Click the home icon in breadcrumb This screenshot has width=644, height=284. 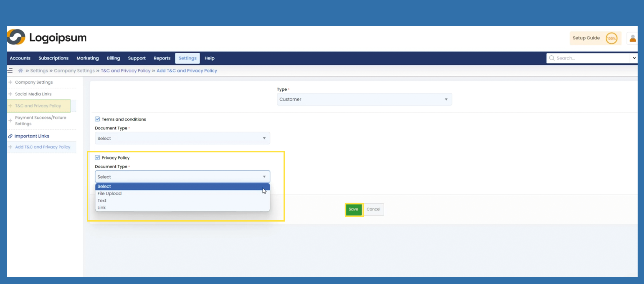pyautogui.click(x=20, y=70)
